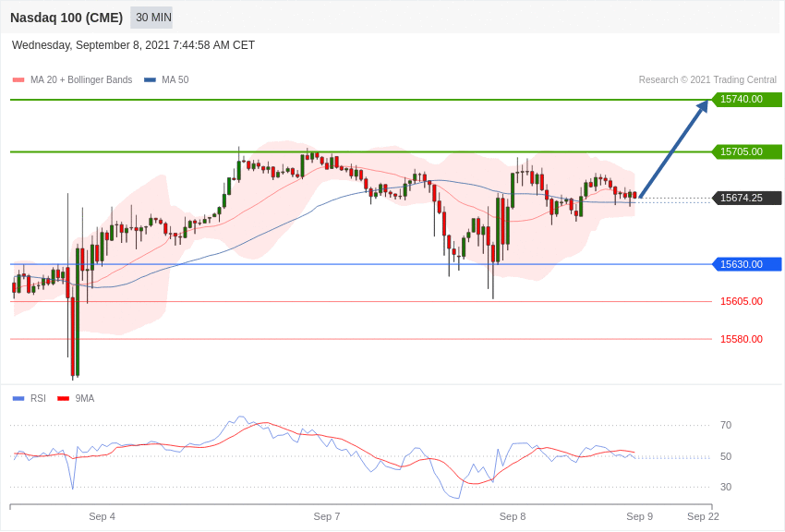Click the Sep 22 date axis label
785x532 pixels.
(703, 516)
